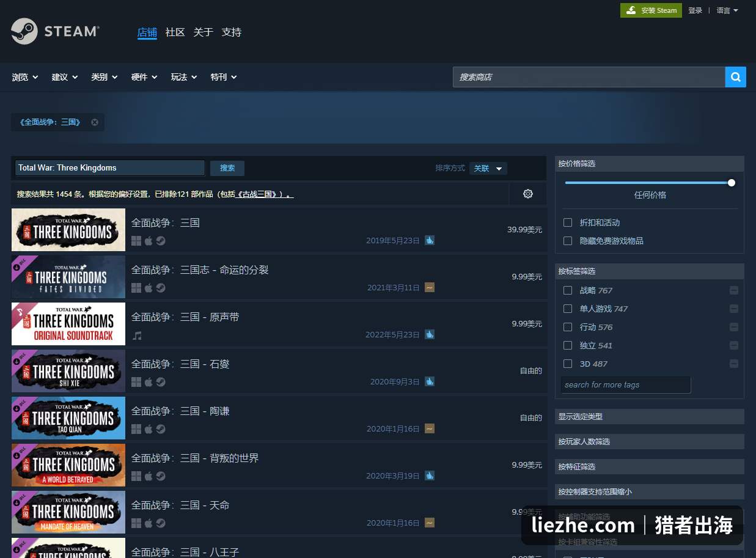The width and height of the screenshot is (756, 558).
Task: Remove the 《全面战争：三国》 filter tag
Action: tap(95, 122)
